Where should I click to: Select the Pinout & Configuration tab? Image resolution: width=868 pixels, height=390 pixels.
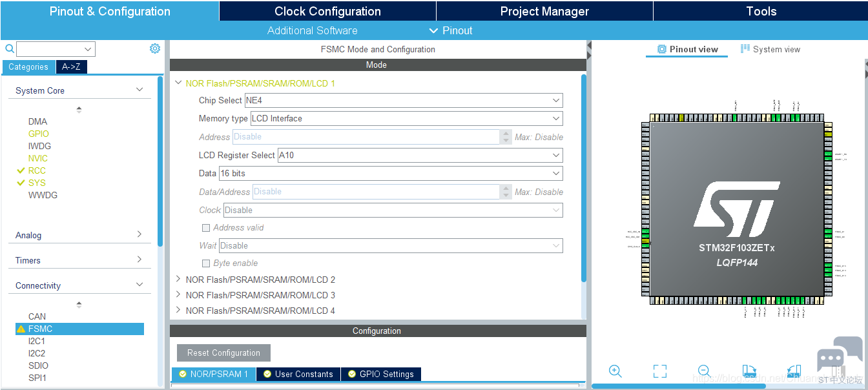110,11
